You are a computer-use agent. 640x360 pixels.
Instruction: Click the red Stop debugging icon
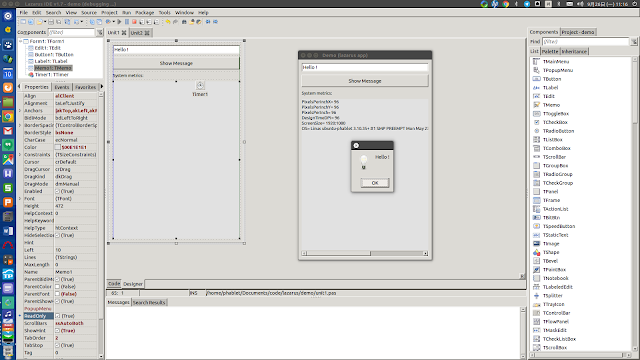(x=134, y=22)
